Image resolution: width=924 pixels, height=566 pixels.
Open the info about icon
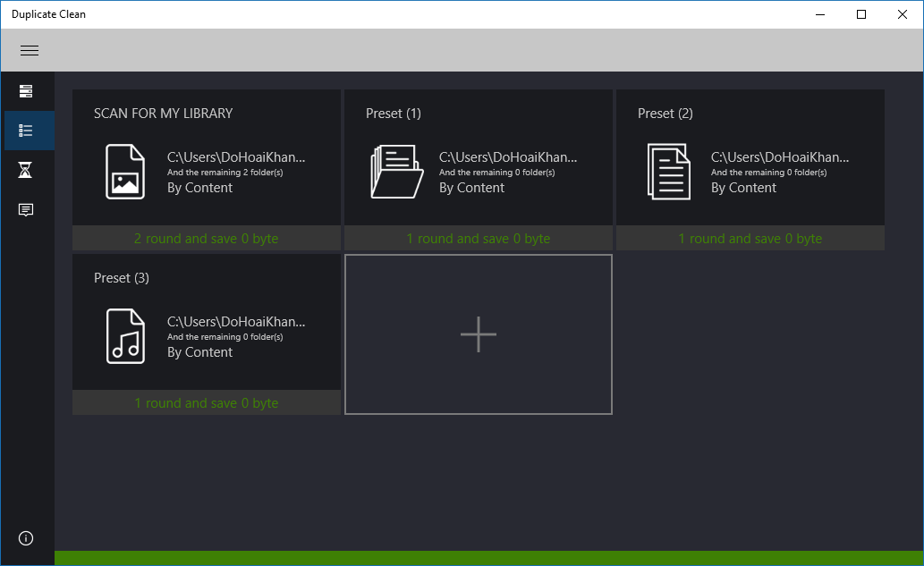tap(26, 538)
